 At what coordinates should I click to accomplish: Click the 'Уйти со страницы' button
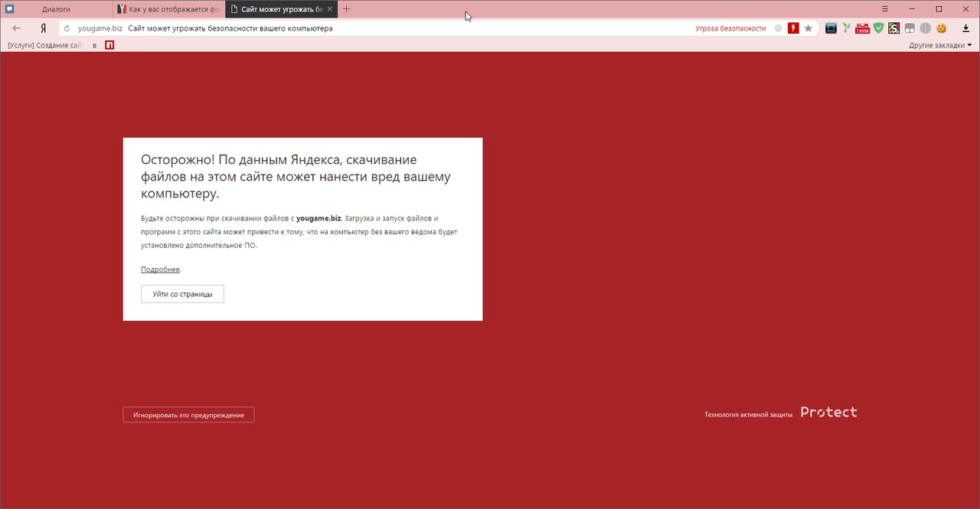pyautogui.click(x=182, y=294)
